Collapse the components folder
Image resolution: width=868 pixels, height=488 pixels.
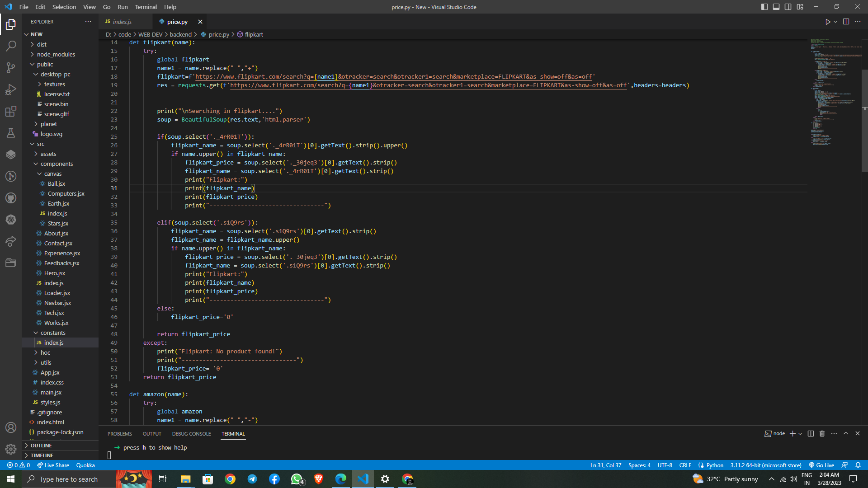tap(57, 164)
